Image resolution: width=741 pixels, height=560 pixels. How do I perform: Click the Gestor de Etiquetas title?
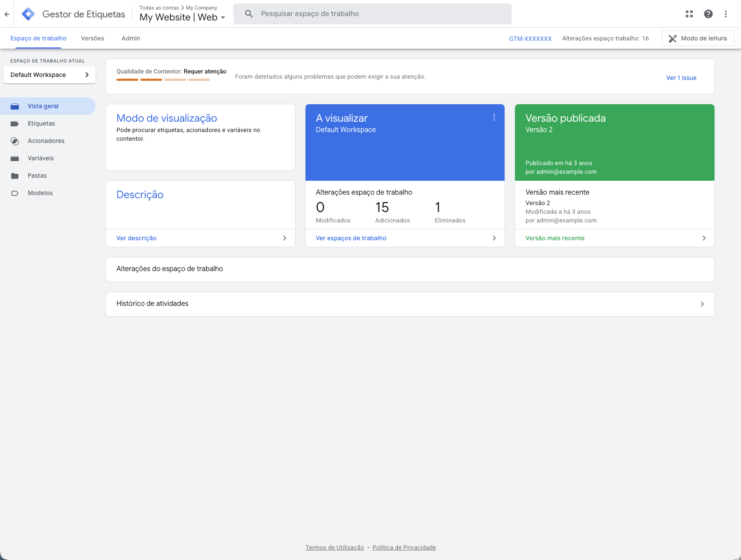click(x=84, y=14)
